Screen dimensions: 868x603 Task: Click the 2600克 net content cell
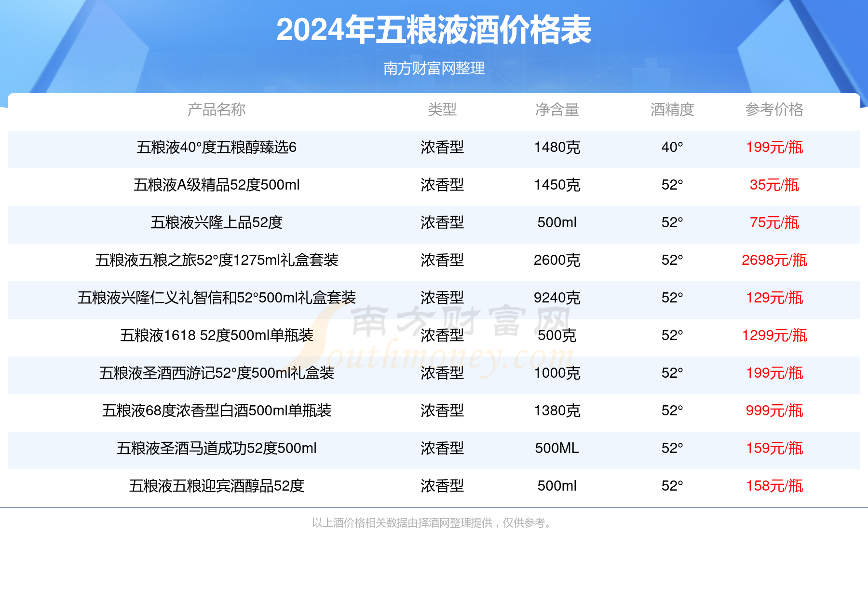[557, 260]
